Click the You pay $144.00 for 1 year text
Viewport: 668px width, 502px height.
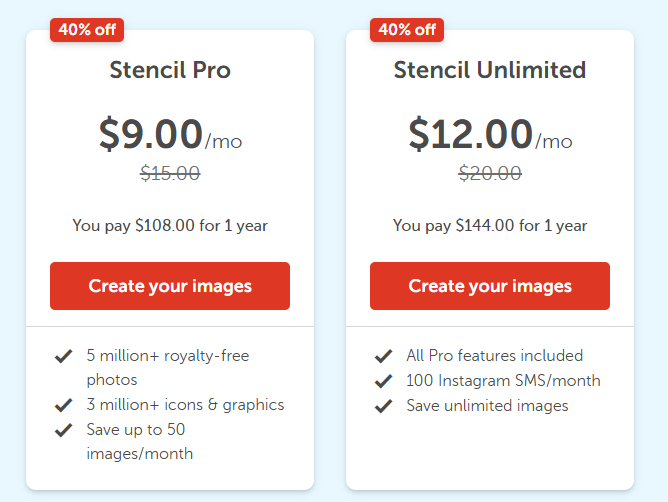(490, 226)
